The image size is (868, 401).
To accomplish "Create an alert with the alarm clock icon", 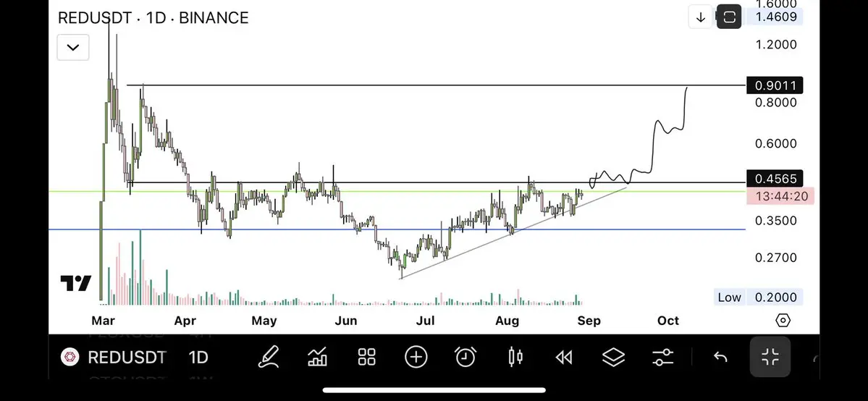I will pyautogui.click(x=465, y=358).
